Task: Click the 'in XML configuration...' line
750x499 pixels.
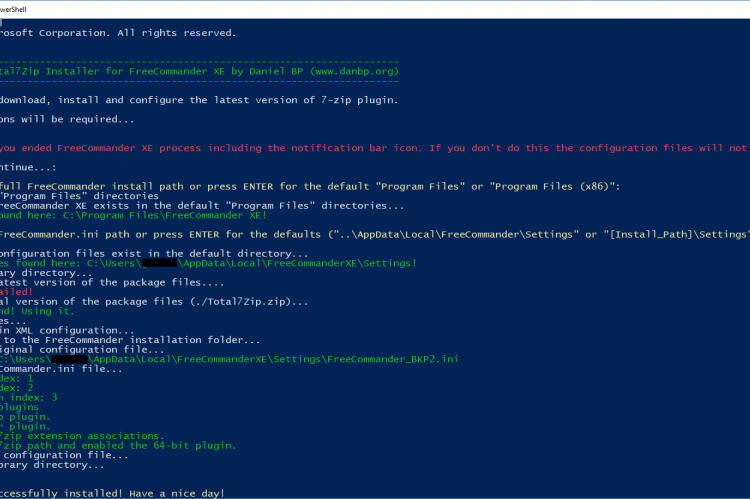Action: coord(67,330)
